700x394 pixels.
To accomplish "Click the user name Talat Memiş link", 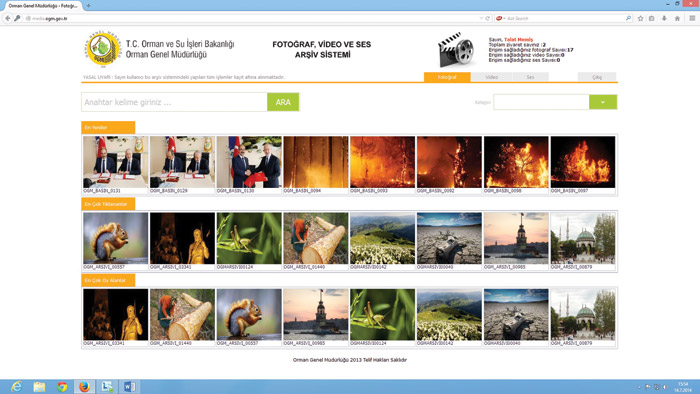I will [518, 40].
